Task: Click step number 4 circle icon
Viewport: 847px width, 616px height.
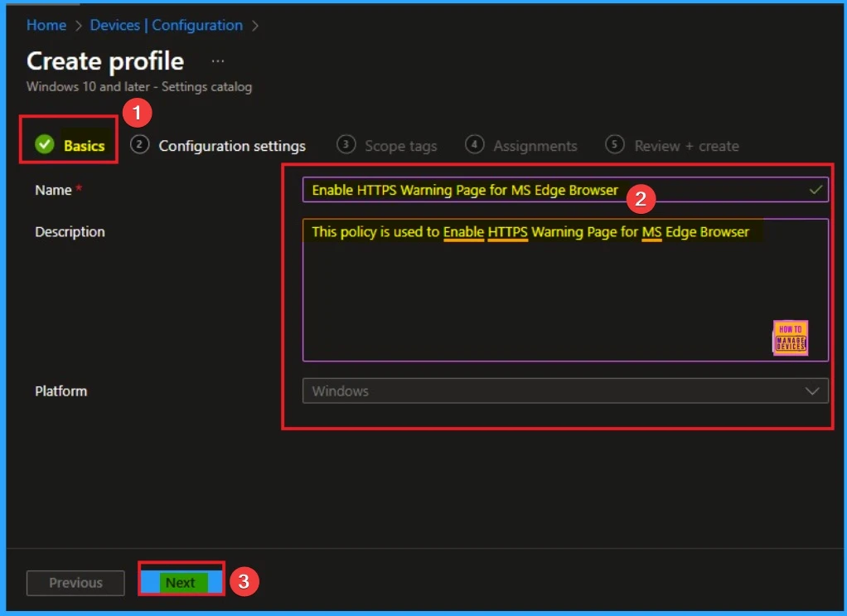Action: [x=474, y=144]
